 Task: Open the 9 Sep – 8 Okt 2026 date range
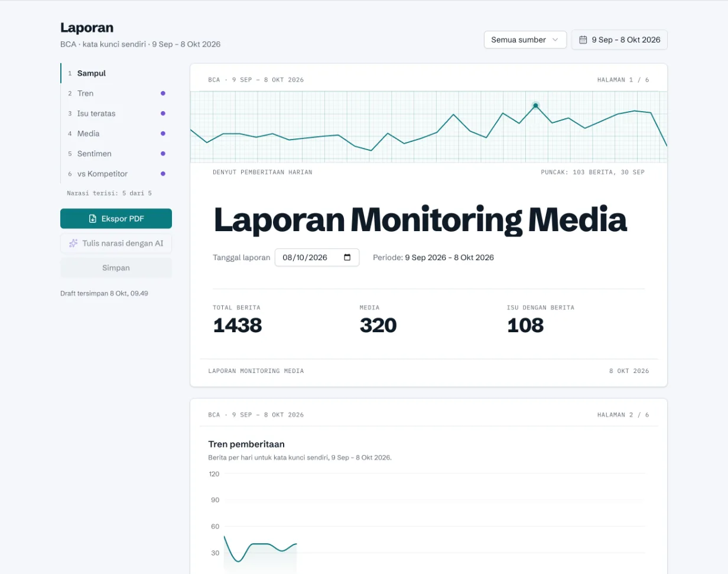(x=619, y=40)
